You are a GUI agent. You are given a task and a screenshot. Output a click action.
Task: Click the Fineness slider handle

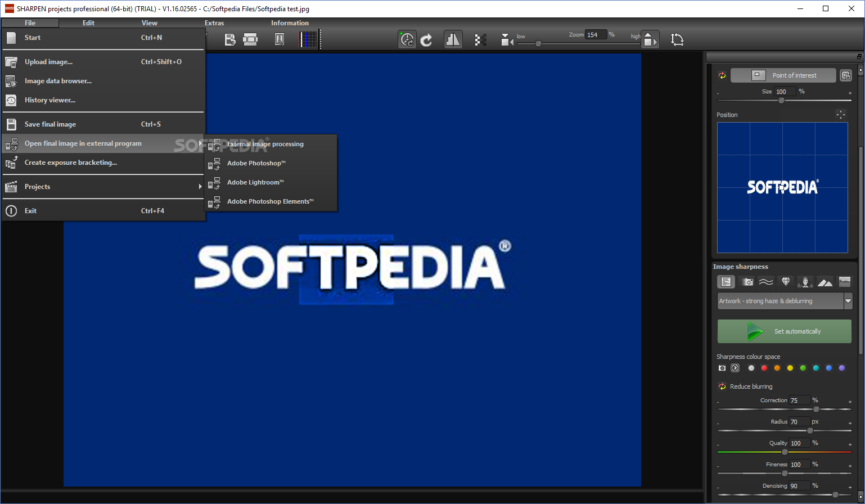pos(785,474)
